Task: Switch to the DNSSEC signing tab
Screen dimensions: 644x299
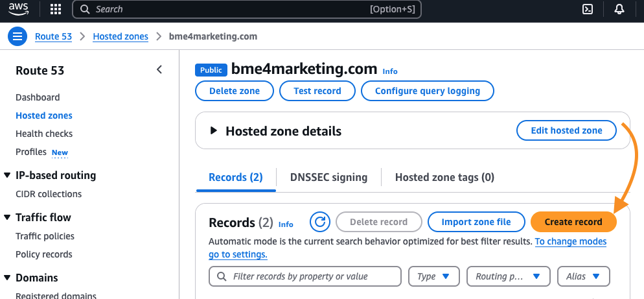Action: (x=328, y=177)
